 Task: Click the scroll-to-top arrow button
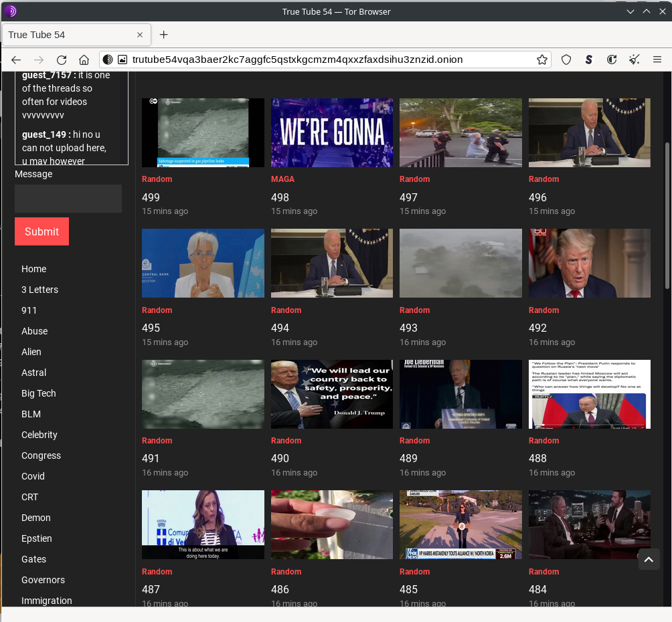(649, 559)
